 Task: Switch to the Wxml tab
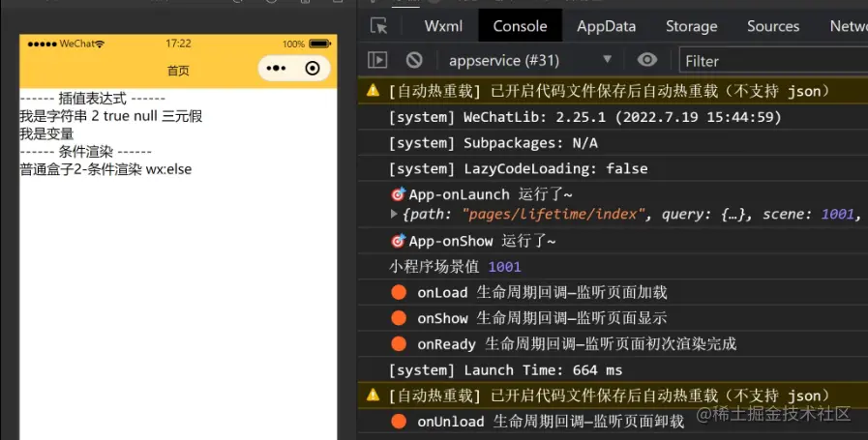point(443,26)
